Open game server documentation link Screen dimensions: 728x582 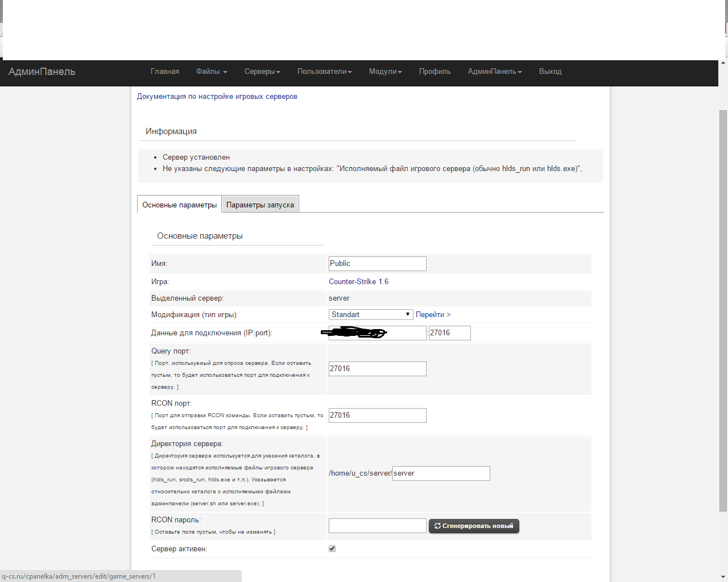(217, 97)
